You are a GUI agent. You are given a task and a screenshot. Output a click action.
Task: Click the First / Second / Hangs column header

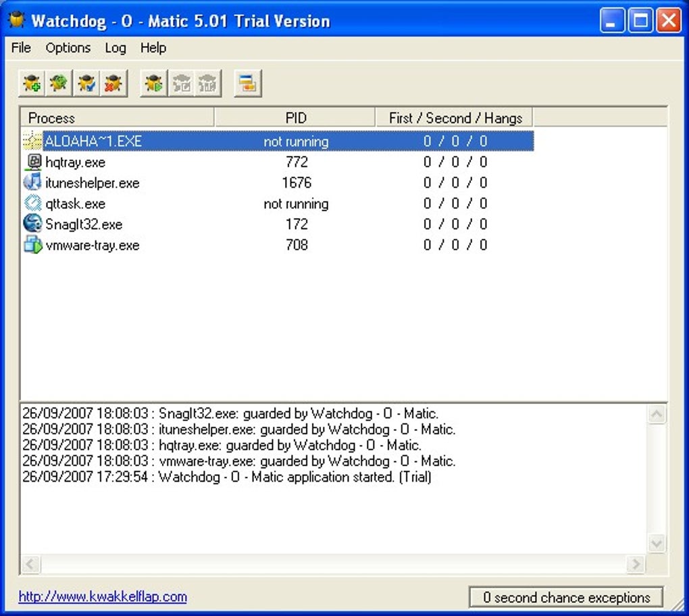pos(455,118)
